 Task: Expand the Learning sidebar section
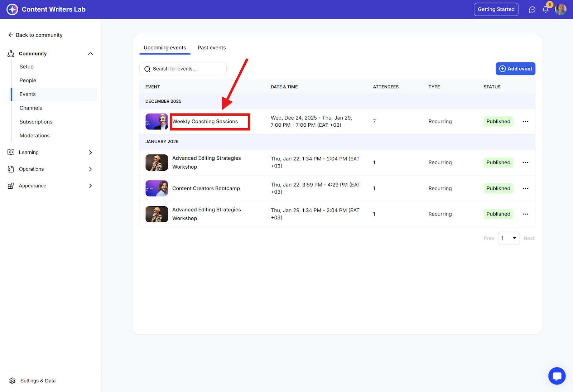point(90,153)
